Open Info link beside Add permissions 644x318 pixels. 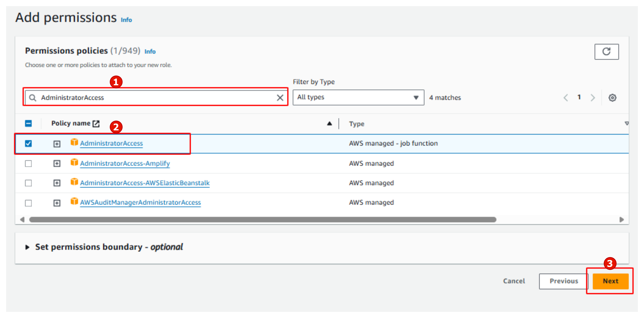[x=126, y=20]
